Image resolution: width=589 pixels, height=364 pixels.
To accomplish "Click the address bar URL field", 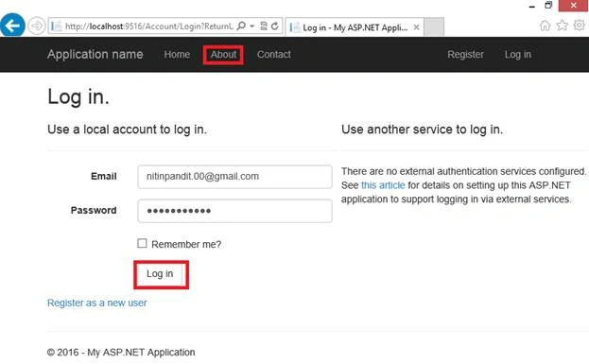I will [x=148, y=26].
